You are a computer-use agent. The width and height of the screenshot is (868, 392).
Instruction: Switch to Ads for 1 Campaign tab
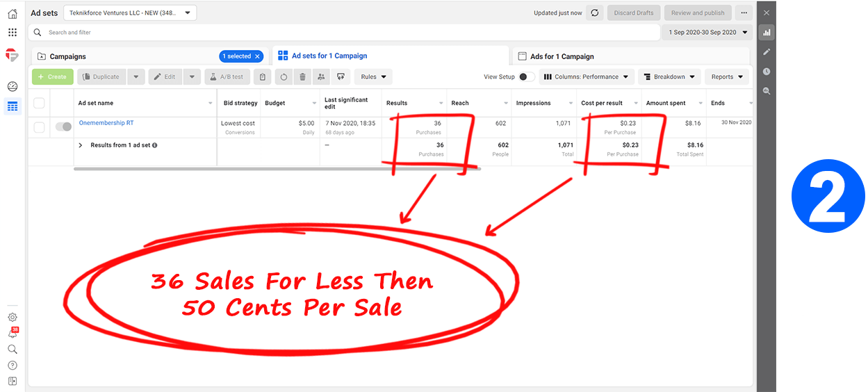coord(562,56)
